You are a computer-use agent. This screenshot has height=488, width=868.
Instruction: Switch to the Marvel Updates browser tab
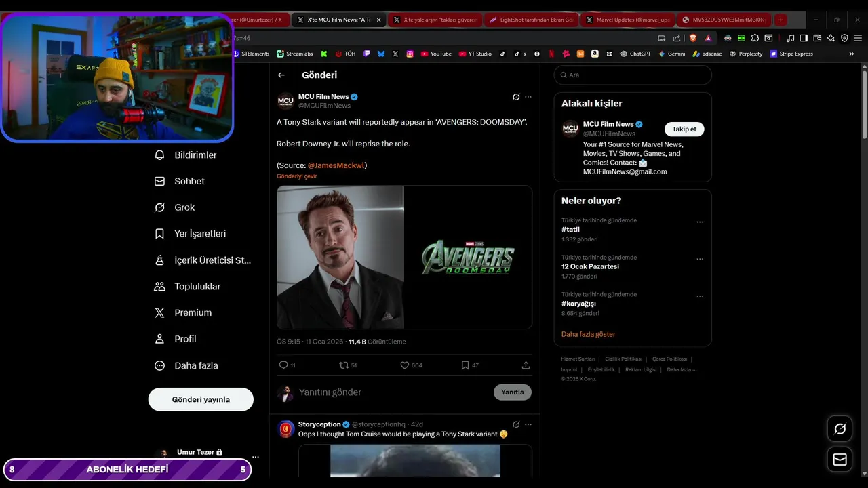[x=627, y=20]
